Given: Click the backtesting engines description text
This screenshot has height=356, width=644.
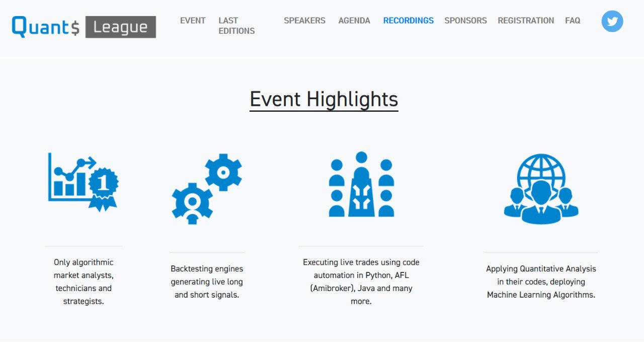Looking at the screenshot, I should pyautogui.click(x=207, y=281).
